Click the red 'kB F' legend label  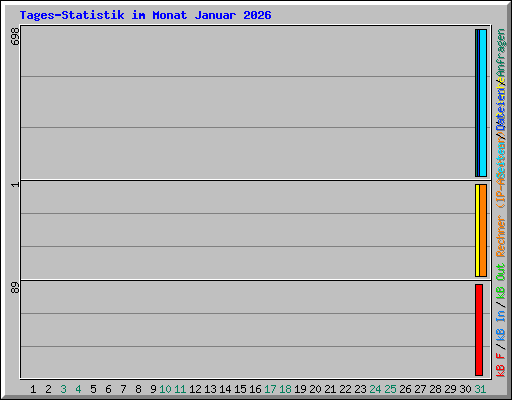point(501,365)
